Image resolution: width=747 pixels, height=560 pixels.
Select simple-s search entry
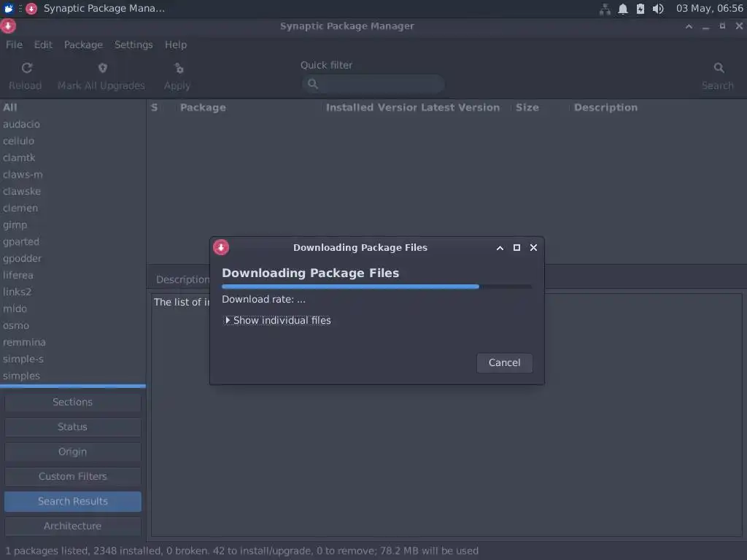pyautogui.click(x=23, y=359)
